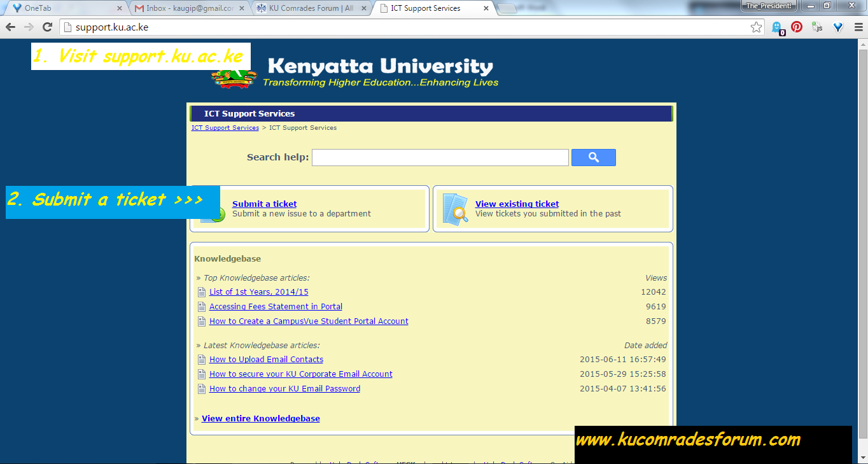Image resolution: width=868 pixels, height=464 pixels.
Task: Click the Latest Knowledgebase articles label
Action: [x=262, y=346]
